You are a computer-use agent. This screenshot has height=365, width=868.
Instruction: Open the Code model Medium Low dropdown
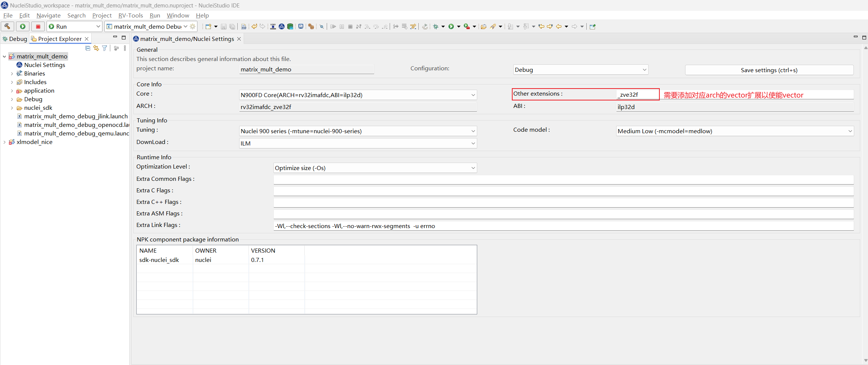point(735,131)
